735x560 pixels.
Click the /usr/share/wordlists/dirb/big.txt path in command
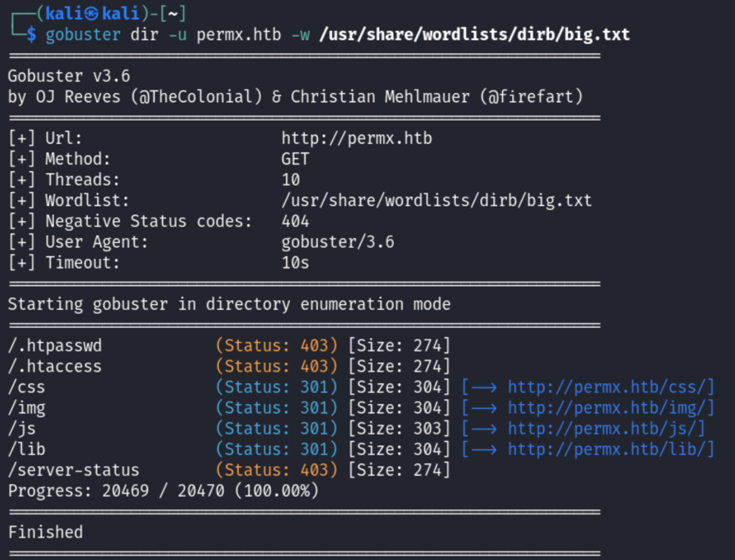(474, 35)
